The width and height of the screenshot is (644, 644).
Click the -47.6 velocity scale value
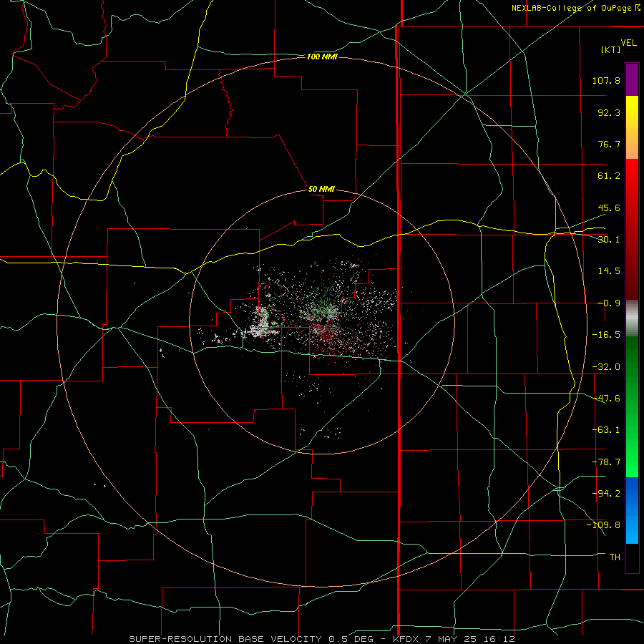606,399
